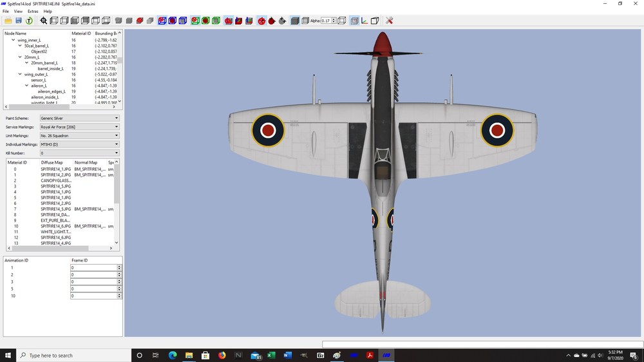Adjust Frame ID stepper for Animation 10

click(119, 296)
